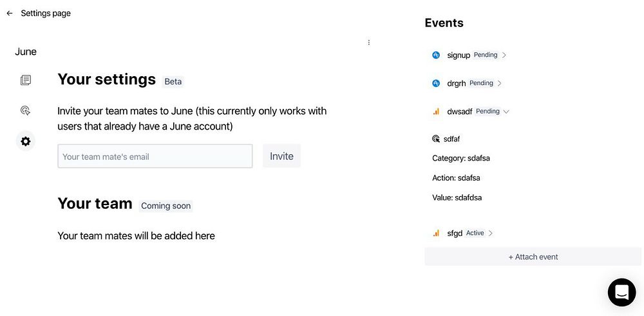Expand the signup event chevron
The height and width of the screenshot is (316, 644).
pos(504,55)
